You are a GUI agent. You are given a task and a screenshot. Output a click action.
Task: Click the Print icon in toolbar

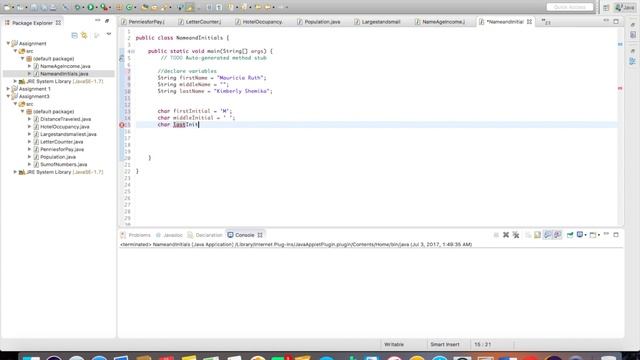[x=53, y=7]
